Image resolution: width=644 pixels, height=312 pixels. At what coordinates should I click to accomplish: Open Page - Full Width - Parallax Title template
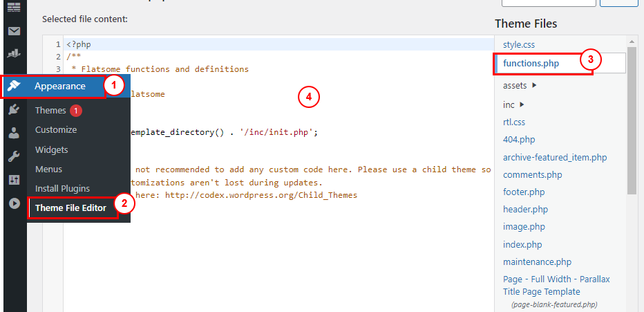pos(556,285)
